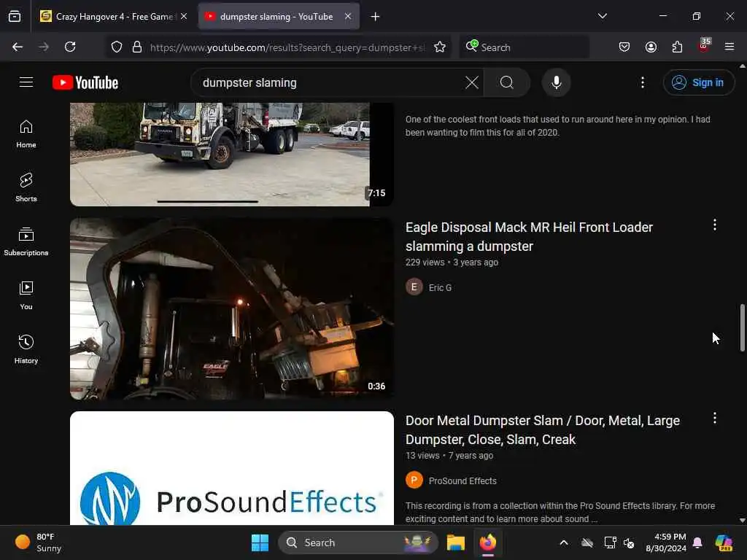Open the Firefox application menu
The height and width of the screenshot is (560, 747).
(x=729, y=47)
